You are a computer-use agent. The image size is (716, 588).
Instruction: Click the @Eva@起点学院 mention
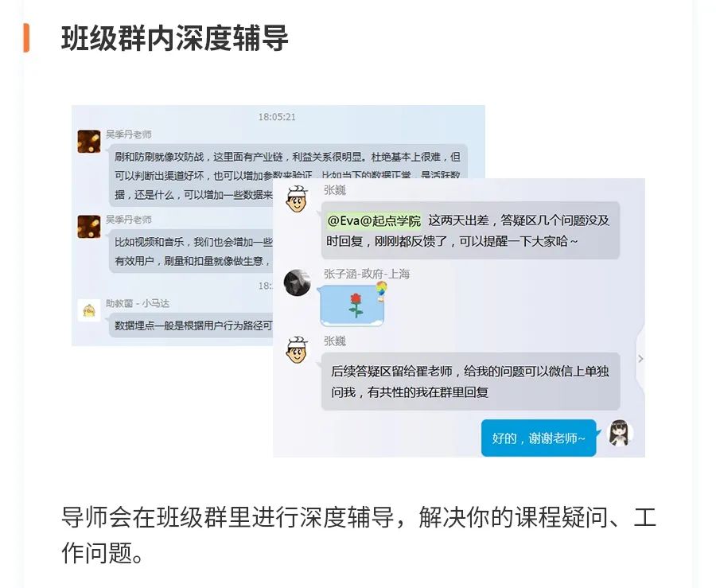click(x=374, y=221)
